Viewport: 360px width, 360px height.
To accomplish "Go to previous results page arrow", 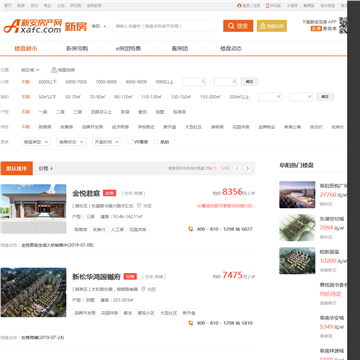I will [237, 168].
